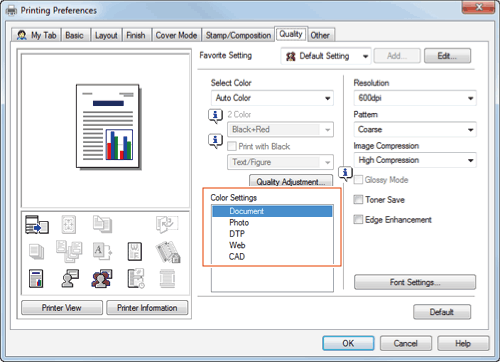This screenshot has width=500, height=362.
Task: Click the page preview thumbnail
Action: coord(108,127)
